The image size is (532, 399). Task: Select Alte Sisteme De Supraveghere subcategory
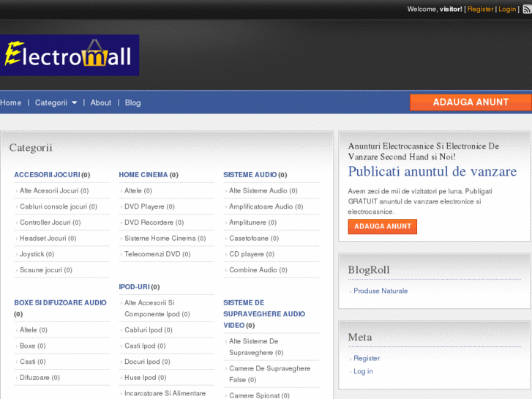(254, 347)
